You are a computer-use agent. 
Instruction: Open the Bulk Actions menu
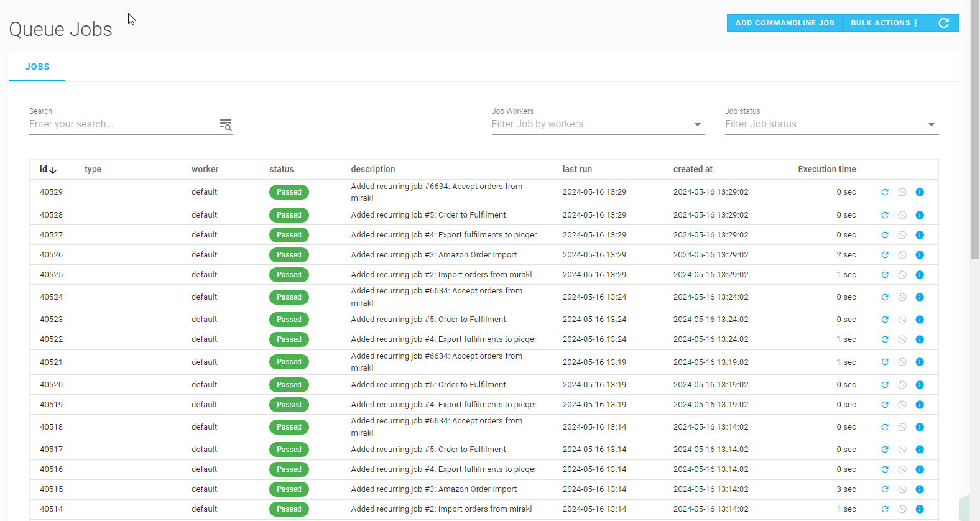(884, 23)
